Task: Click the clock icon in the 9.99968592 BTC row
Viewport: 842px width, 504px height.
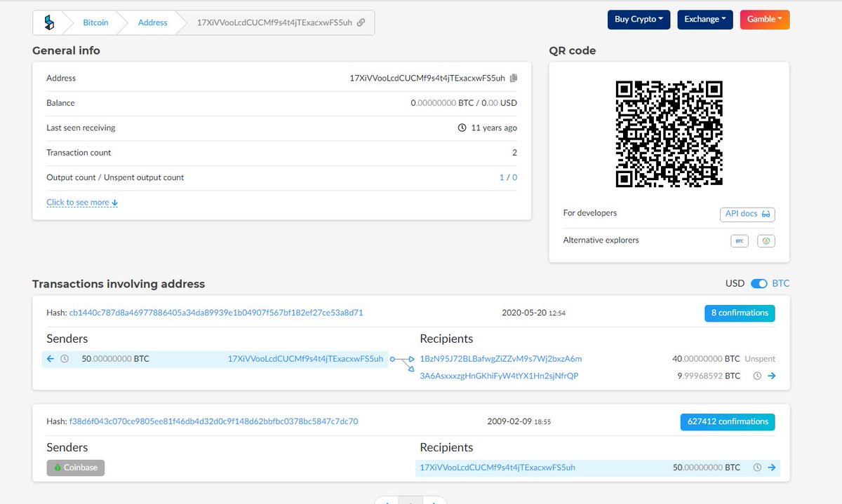Action: click(x=757, y=376)
